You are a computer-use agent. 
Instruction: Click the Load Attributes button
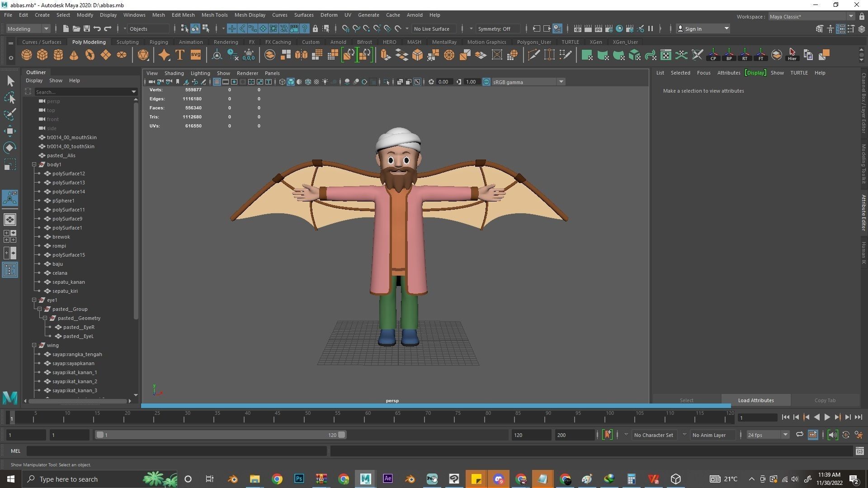755,400
